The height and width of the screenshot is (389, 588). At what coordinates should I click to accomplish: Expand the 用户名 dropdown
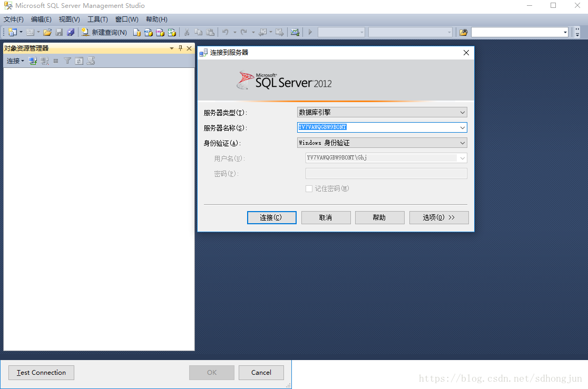[463, 158]
